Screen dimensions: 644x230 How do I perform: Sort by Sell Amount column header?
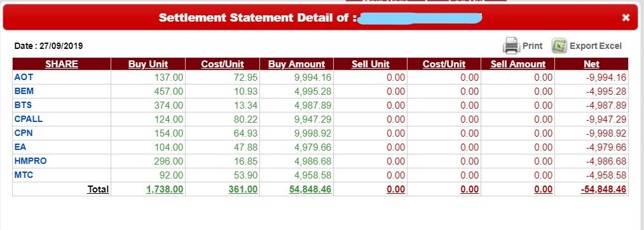[x=518, y=64]
